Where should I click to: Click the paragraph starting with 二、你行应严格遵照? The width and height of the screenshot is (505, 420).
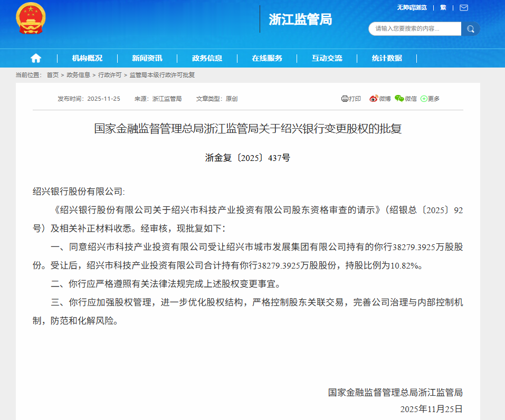[166, 284]
